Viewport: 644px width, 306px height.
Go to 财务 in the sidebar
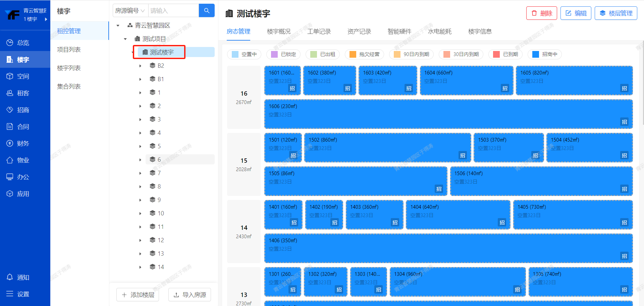coord(18,143)
